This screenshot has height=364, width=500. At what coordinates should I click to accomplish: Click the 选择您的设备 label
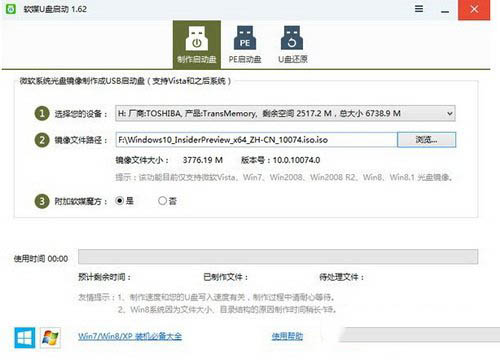tap(81, 114)
